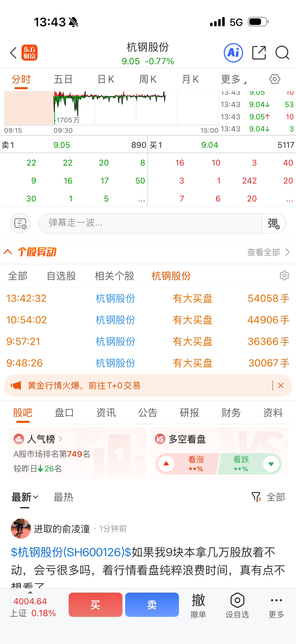Viewport: 296px width, 644px height.
Task: Tap the silent mode bell icon
Action: (x=73, y=22)
